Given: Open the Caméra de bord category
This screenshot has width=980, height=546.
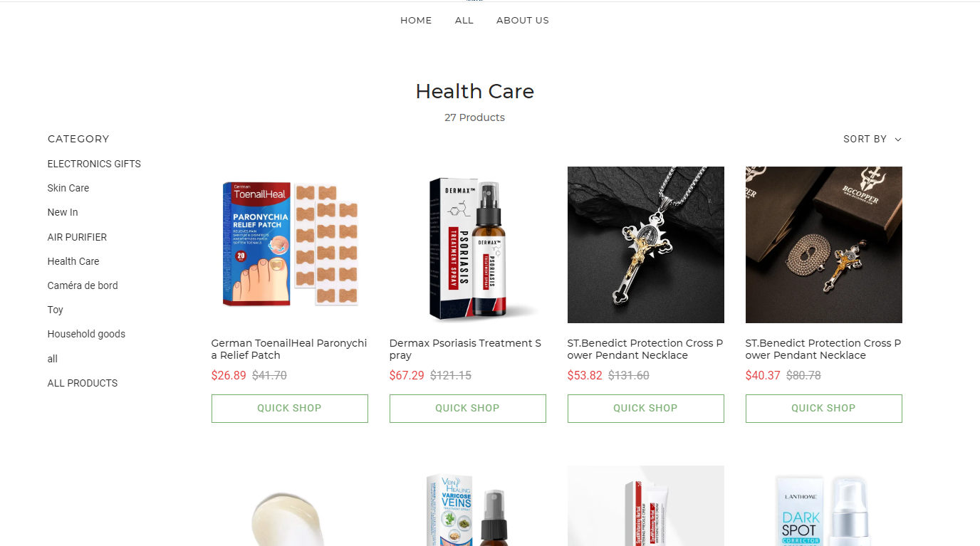Looking at the screenshot, I should click(x=83, y=285).
